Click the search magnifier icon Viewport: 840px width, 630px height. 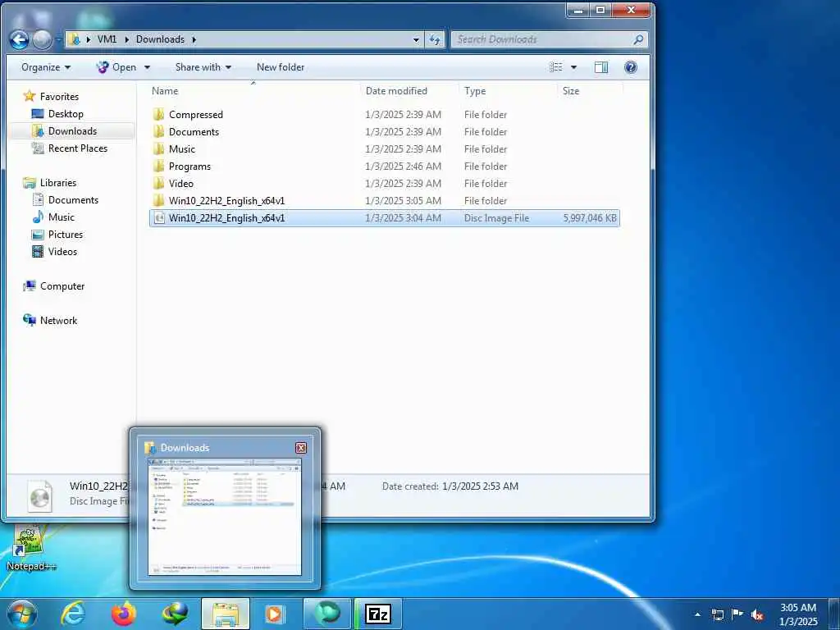[638, 39]
